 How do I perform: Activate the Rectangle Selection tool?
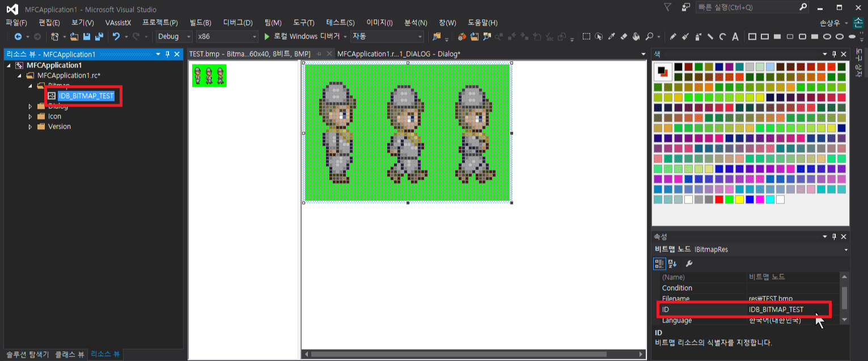coord(586,37)
